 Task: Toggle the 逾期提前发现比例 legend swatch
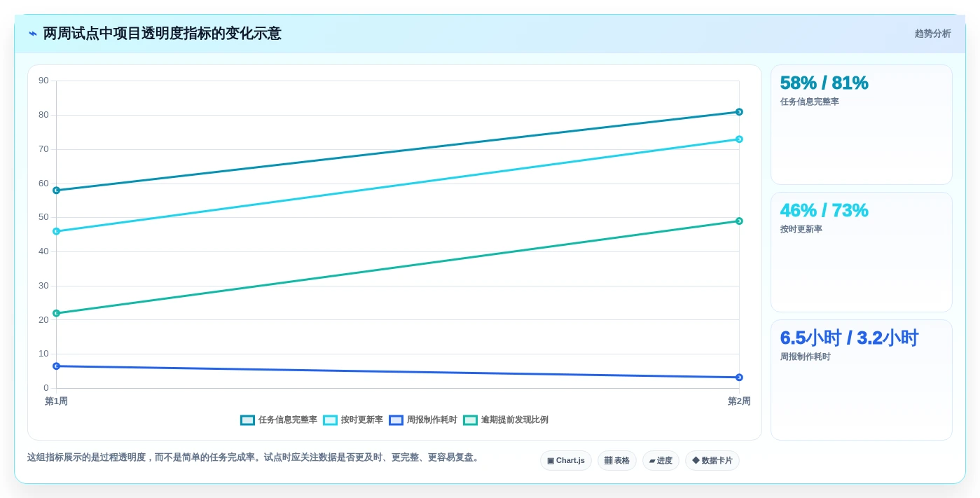pyautogui.click(x=470, y=420)
